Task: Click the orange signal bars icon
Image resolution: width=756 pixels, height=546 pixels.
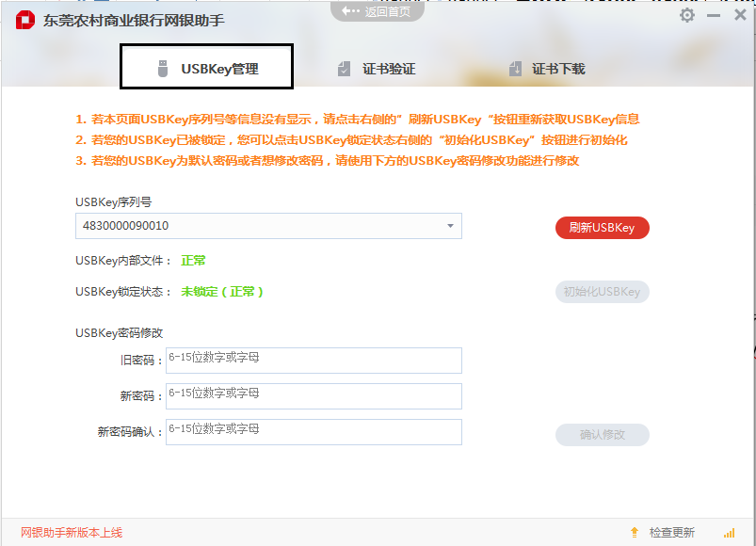Action: coord(729,533)
